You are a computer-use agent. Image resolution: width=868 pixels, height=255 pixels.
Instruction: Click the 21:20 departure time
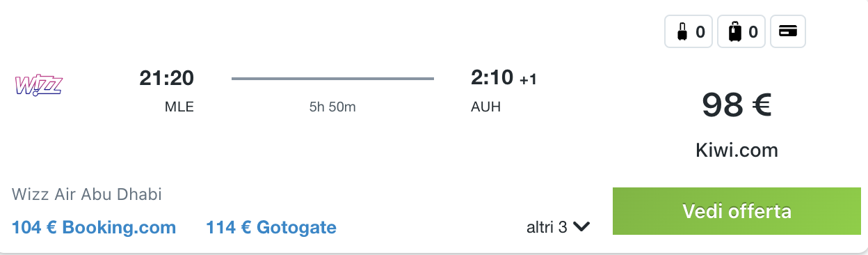coord(166,78)
